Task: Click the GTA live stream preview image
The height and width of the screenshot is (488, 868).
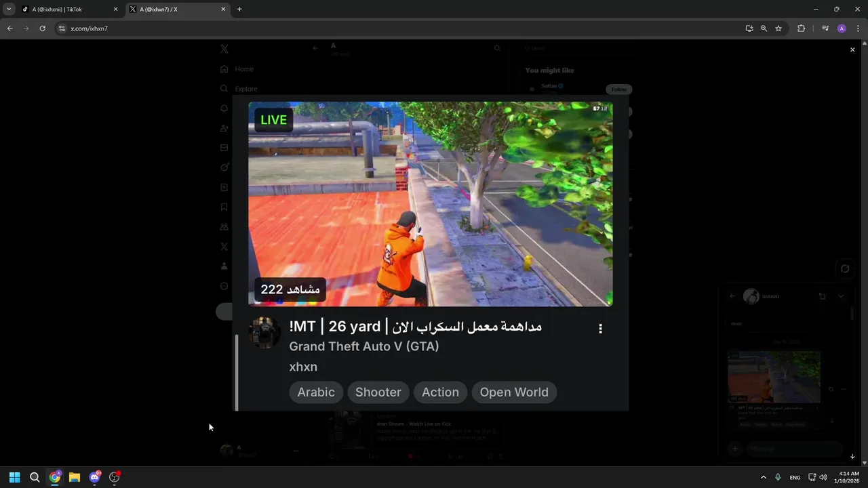Action: point(431,204)
